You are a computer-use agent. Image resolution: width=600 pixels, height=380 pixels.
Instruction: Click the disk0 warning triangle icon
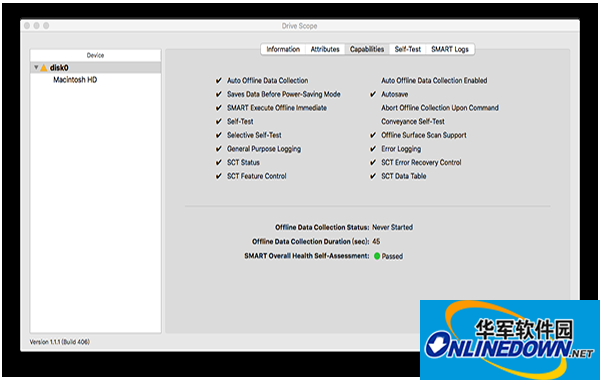click(x=44, y=68)
